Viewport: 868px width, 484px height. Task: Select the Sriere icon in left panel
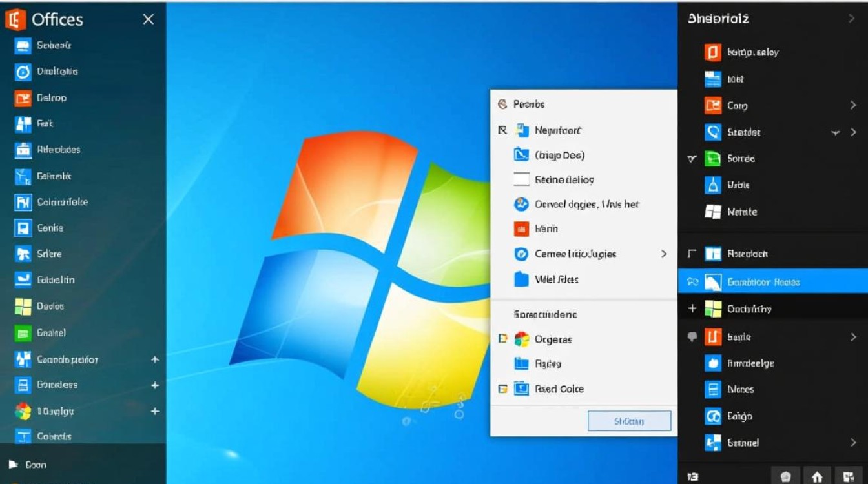click(23, 254)
